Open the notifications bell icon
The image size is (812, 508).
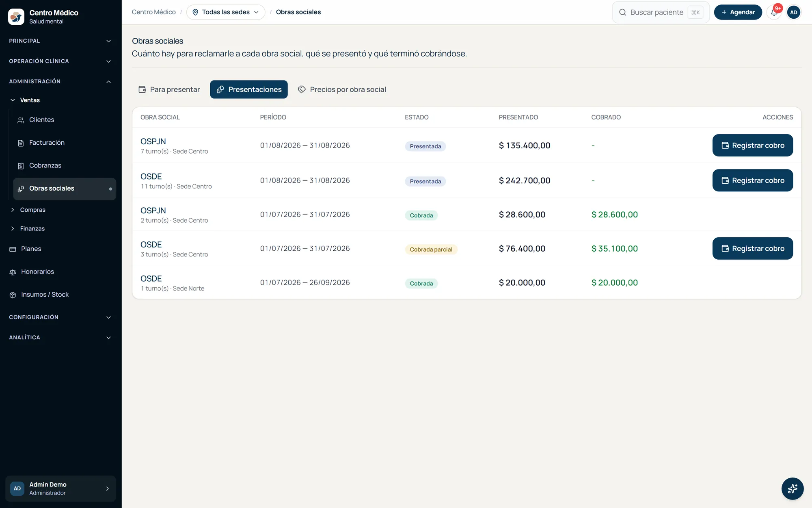[x=774, y=12]
